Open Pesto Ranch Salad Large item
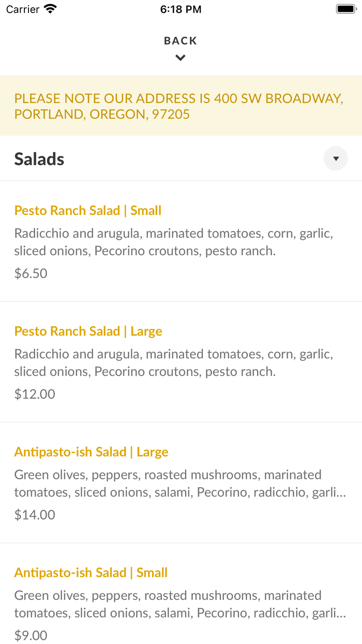This screenshot has width=362, height=644. [x=88, y=331]
